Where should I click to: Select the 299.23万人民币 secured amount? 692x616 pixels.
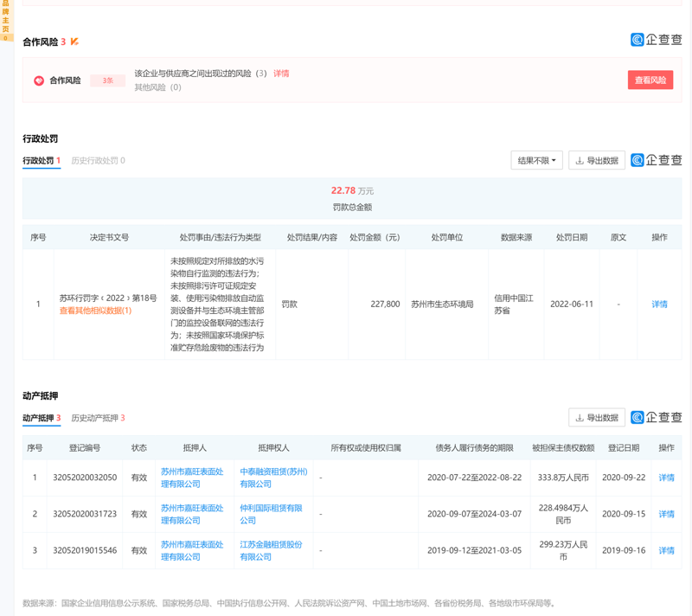click(563, 551)
